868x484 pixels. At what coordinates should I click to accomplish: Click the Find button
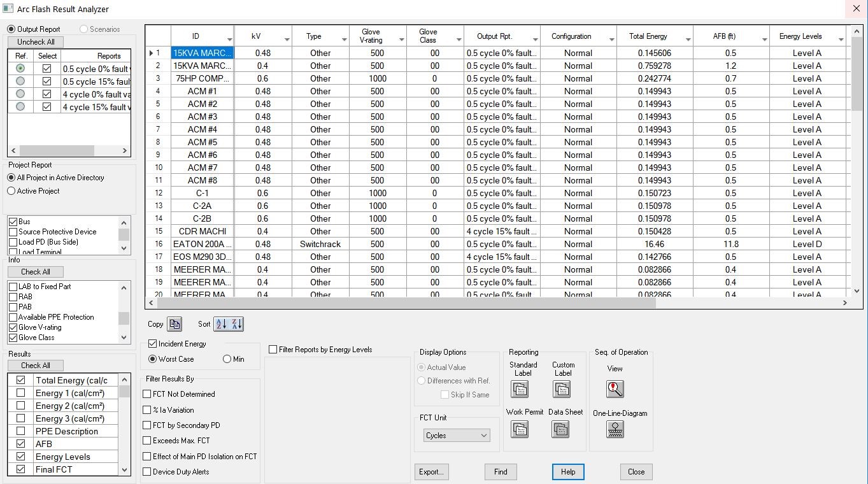(501, 472)
